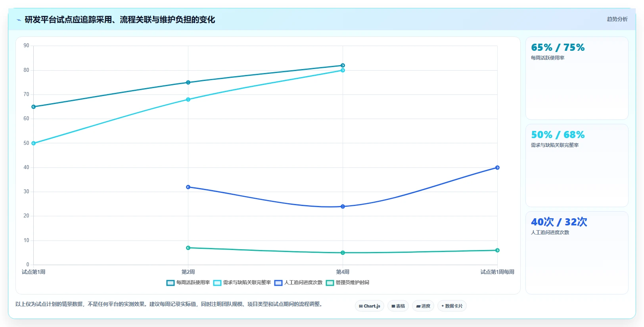Click the 表格 pill tag
The image size is (644, 327).
(x=398, y=306)
